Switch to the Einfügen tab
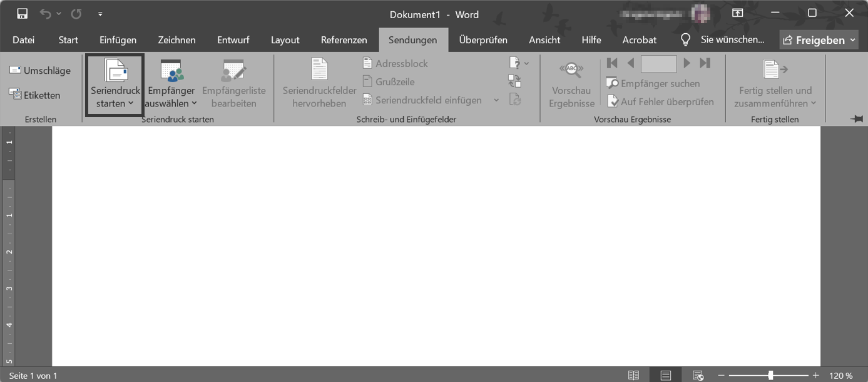This screenshot has width=868, height=382. point(118,39)
